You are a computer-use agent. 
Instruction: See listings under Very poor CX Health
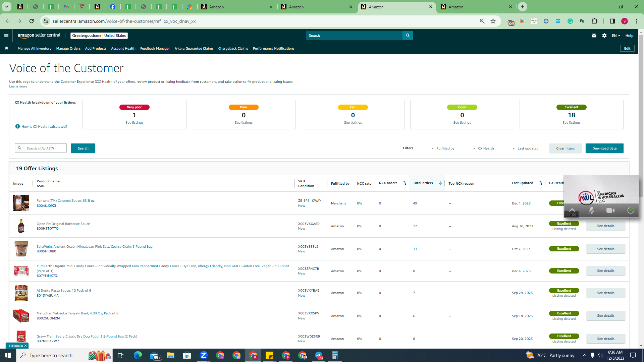tap(135, 123)
